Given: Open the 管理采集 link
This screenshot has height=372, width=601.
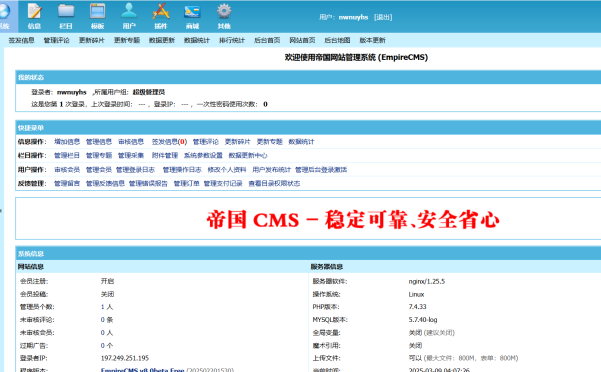Looking at the screenshot, I should [131, 156].
